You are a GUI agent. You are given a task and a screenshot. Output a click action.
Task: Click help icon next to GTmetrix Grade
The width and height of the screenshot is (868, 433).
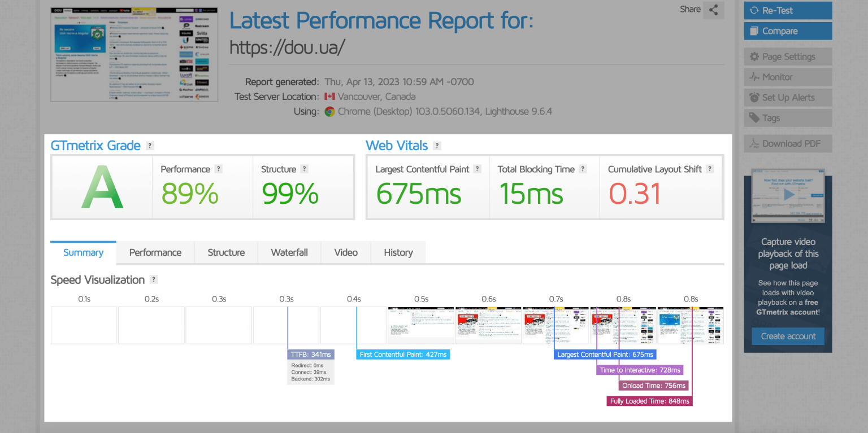coord(150,146)
